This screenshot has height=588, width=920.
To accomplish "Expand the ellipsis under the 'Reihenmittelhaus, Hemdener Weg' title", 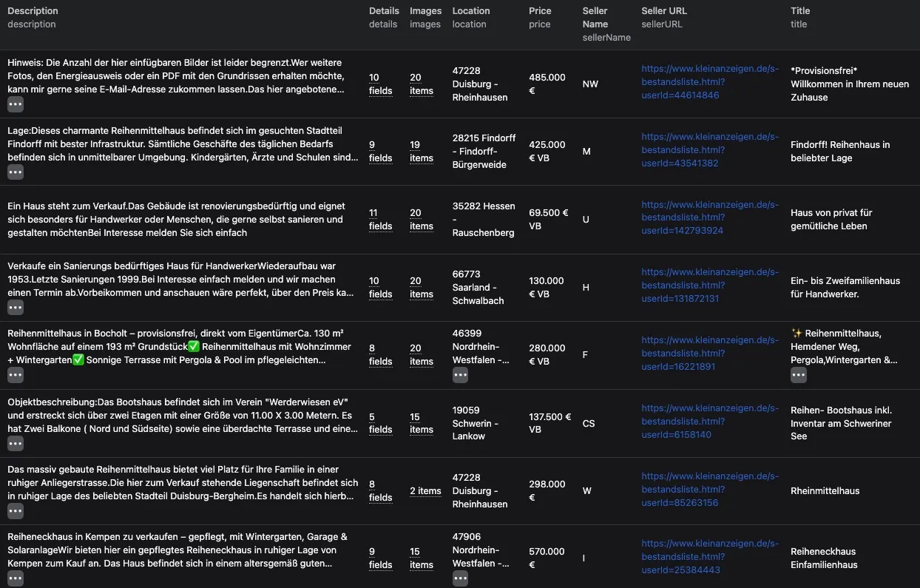I will 798,375.
